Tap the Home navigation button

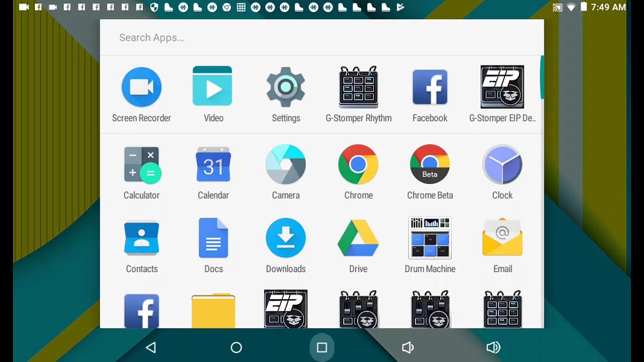coord(236,347)
